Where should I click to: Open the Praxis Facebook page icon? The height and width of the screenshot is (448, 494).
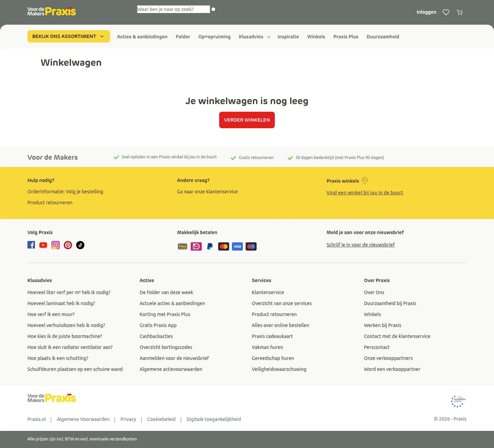pos(31,245)
